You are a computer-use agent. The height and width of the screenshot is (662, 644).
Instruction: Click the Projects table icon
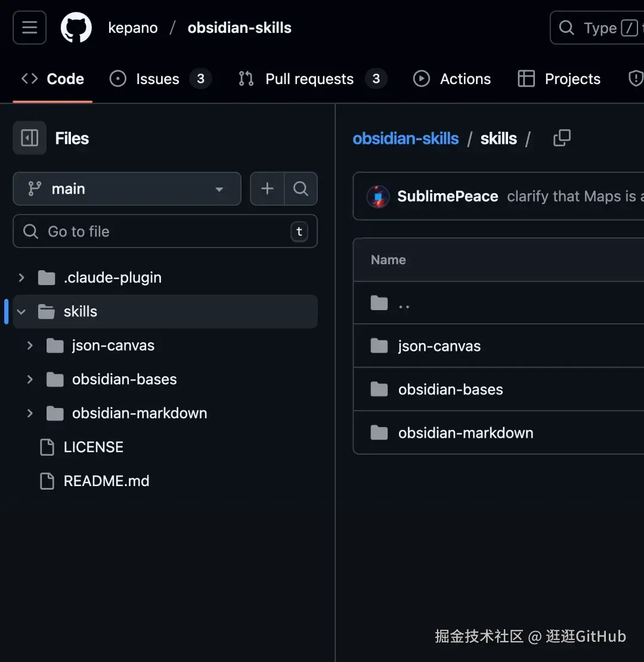point(527,79)
